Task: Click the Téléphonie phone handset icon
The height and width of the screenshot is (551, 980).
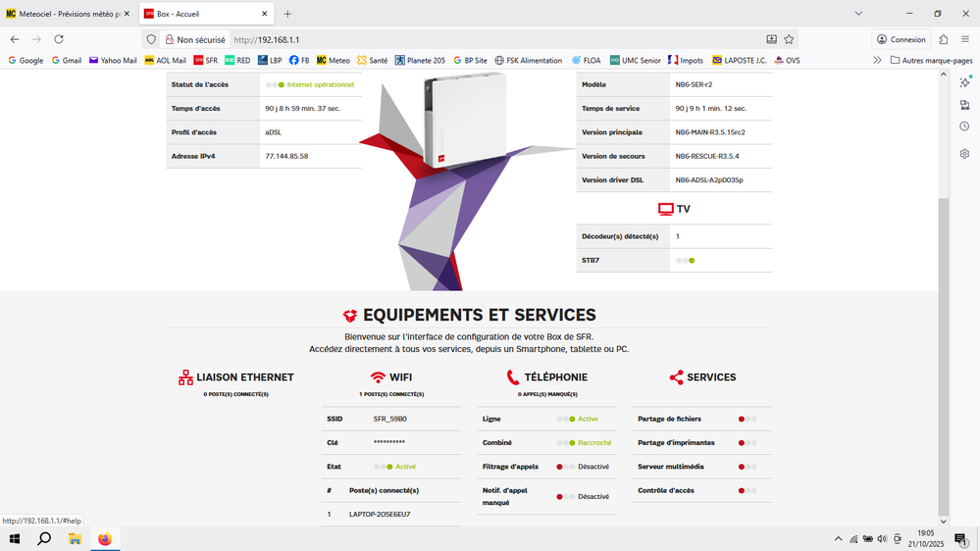Action: click(513, 377)
